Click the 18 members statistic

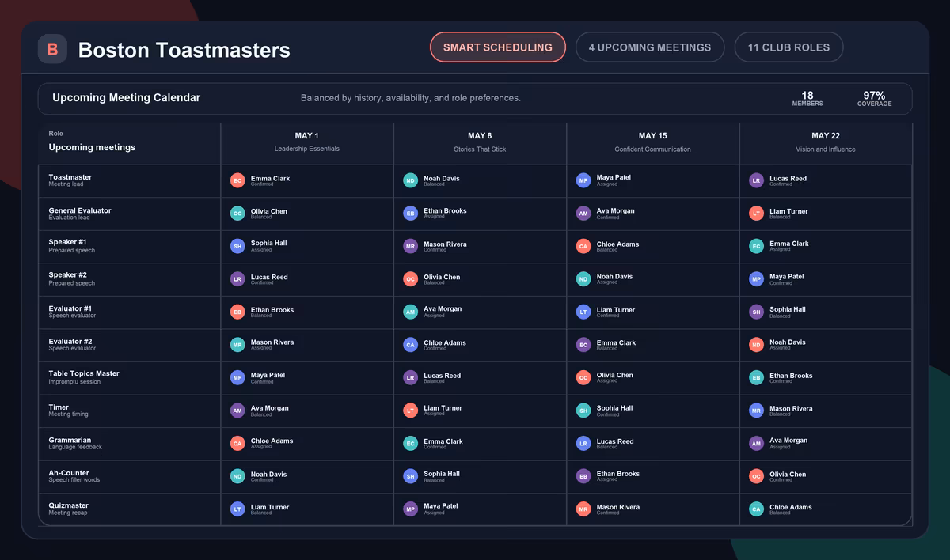click(807, 98)
